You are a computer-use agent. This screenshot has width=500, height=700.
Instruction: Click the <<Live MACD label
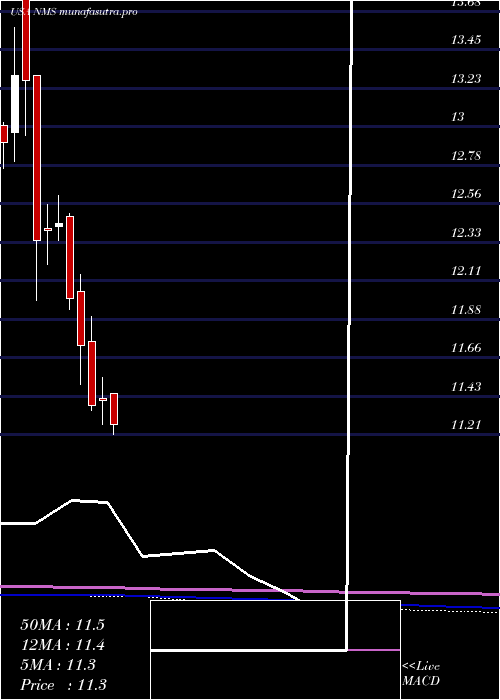click(421, 673)
